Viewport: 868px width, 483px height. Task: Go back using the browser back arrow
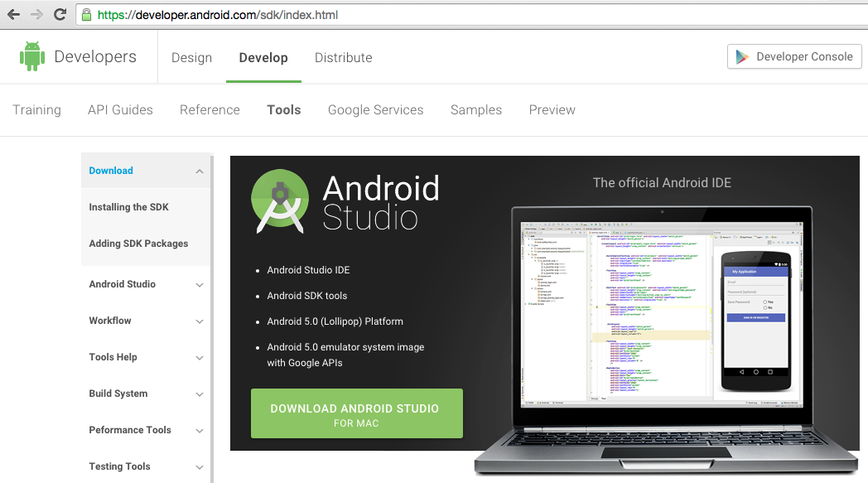14,14
